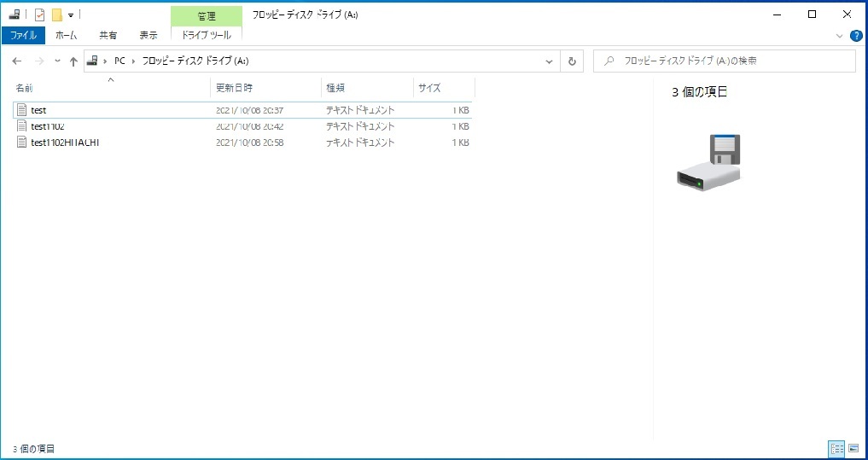The height and width of the screenshot is (460, 868).
Task: Click the text file icon for test1102HITACHI
Action: [x=22, y=142]
